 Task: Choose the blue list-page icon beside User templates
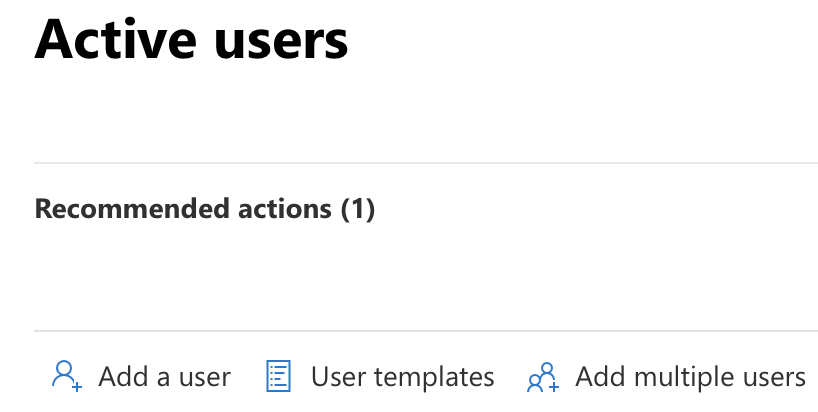(x=278, y=376)
